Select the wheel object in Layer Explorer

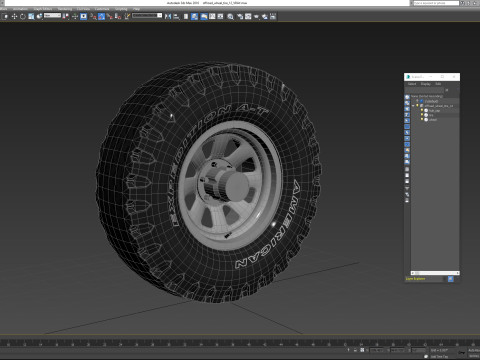pyautogui.click(x=433, y=120)
